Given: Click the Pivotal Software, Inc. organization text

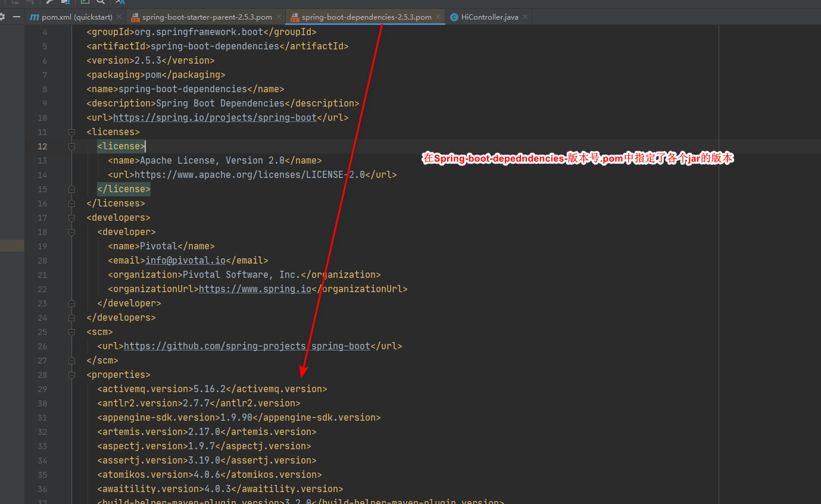Looking at the screenshot, I should pyautogui.click(x=242, y=275).
